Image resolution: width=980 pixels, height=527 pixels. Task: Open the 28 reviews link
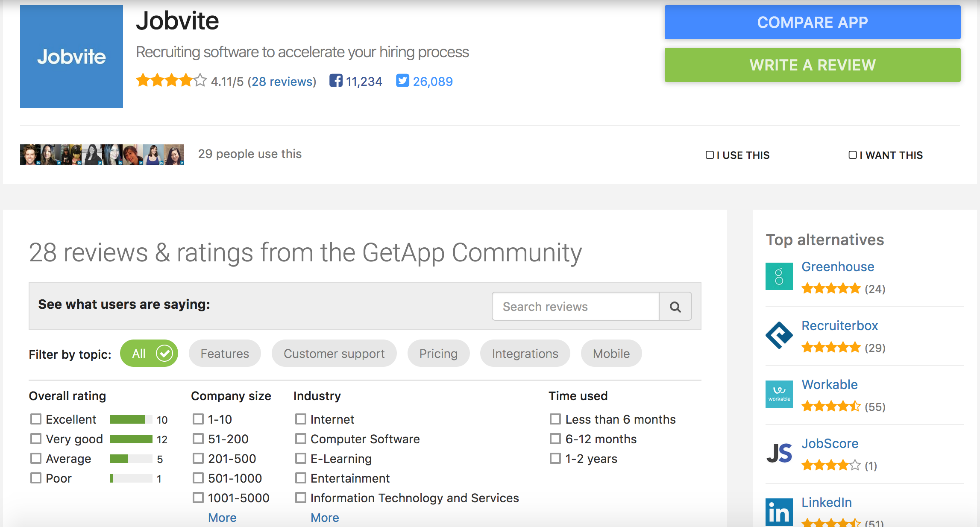(x=282, y=82)
